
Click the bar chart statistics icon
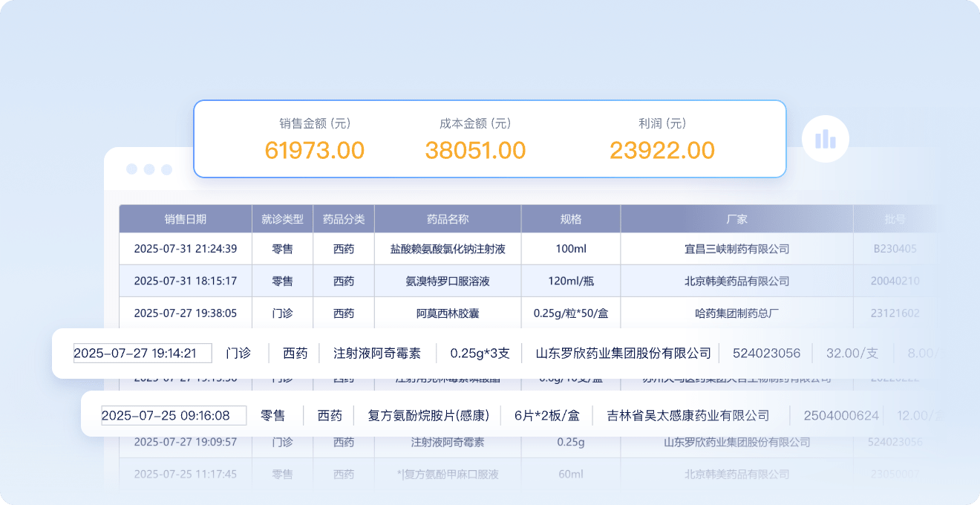click(x=825, y=139)
